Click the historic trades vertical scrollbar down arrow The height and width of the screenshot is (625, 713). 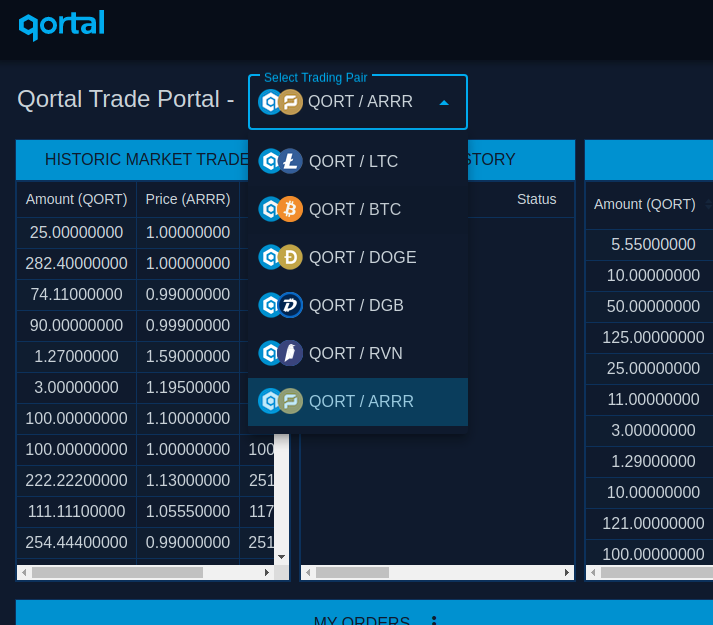(x=281, y=557)
